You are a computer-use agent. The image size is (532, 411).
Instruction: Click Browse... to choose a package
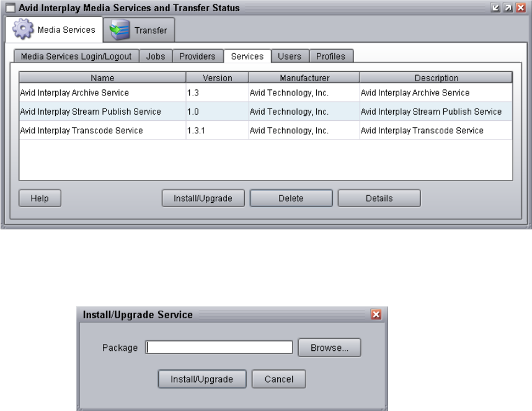coord(329,348)
